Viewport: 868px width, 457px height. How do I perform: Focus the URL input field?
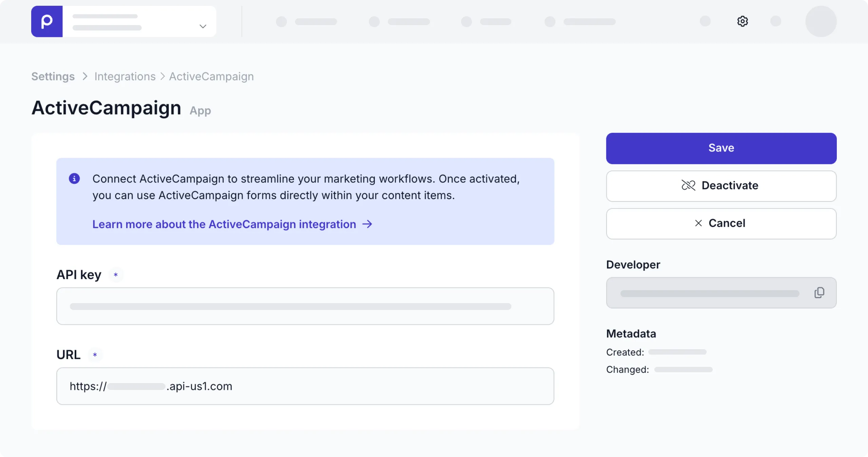tap(305, 386)
